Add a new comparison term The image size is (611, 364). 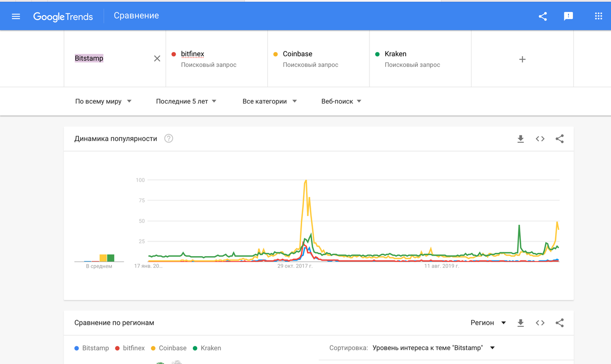point(522,59)
